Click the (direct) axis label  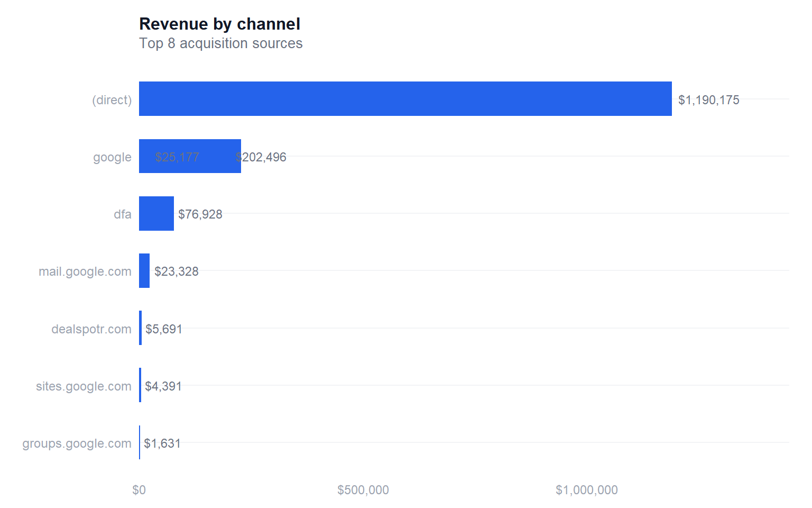click(112, 100)
